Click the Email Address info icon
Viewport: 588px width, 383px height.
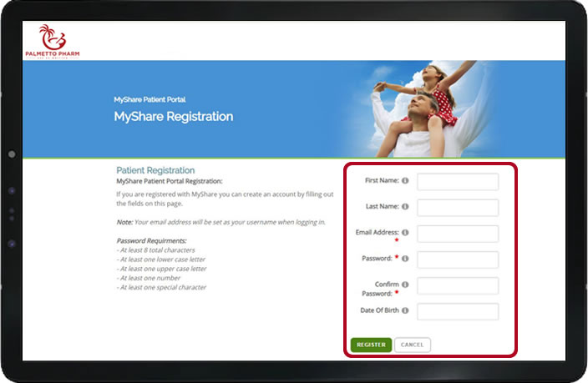click(405, 233)
